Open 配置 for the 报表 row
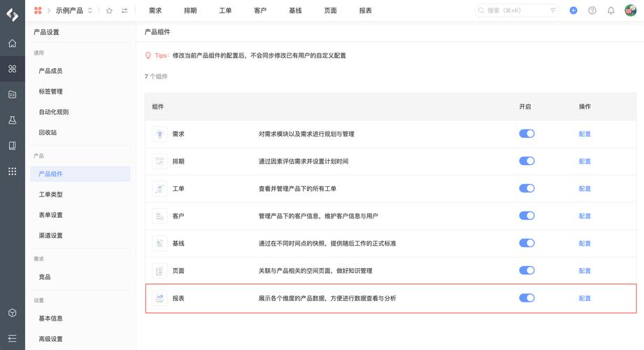Image resolution: width=644 pixels, height=350 pixels. point(585,298)
